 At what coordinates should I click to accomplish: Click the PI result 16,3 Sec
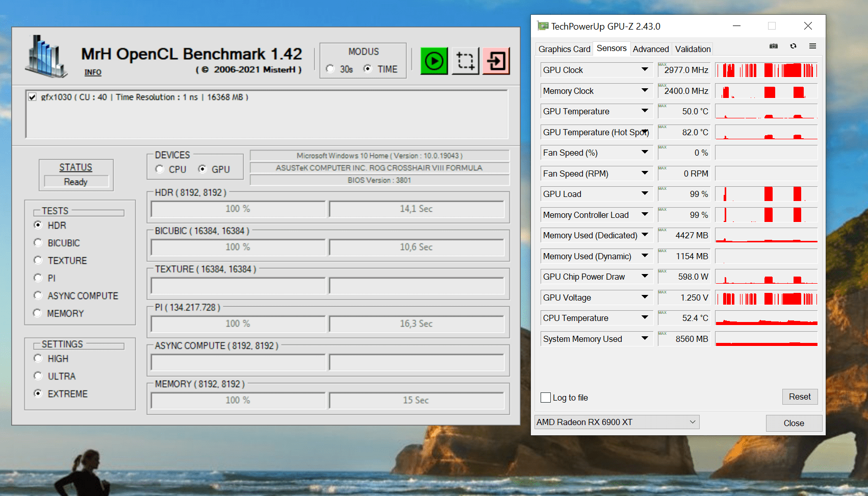click(416, 324)
